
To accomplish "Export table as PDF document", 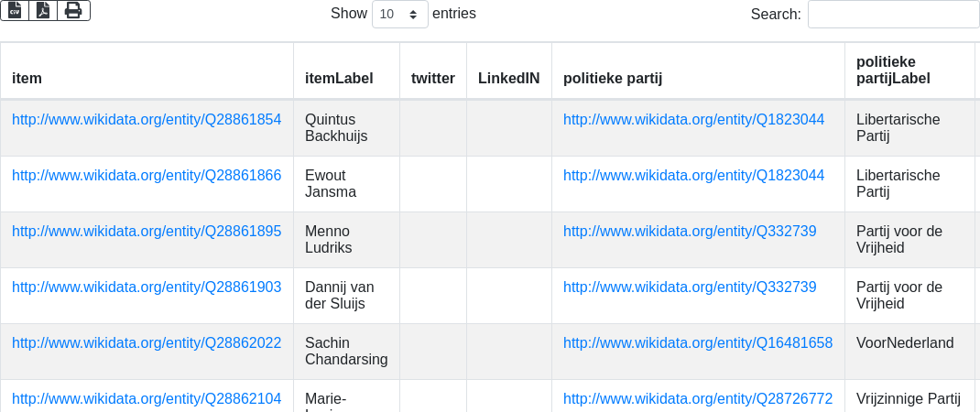I will point(43,11).
